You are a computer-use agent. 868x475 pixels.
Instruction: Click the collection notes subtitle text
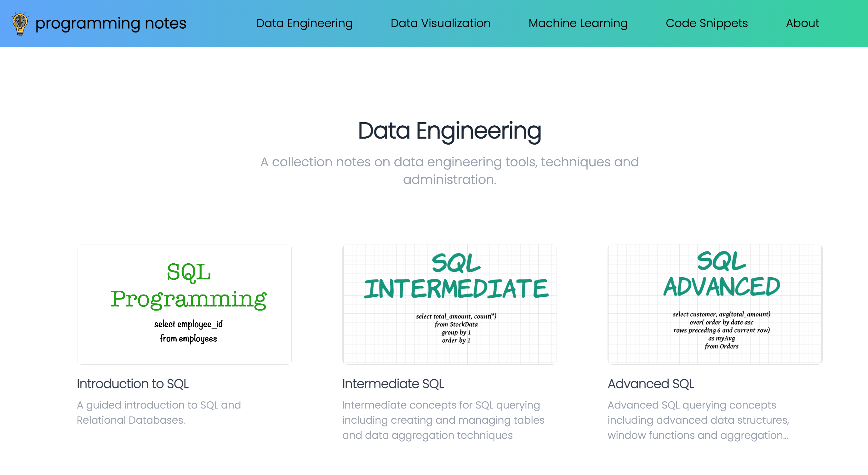[x=449, y=170]
